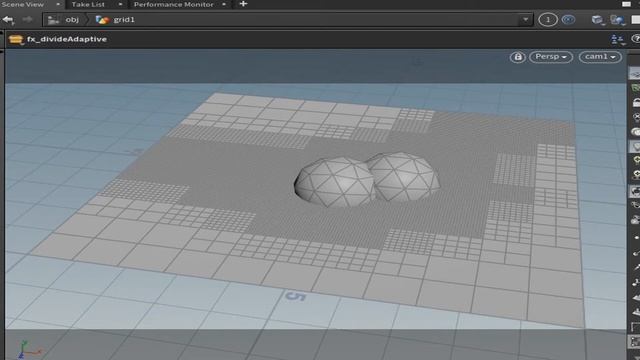
Task: Maximize the pane with top-right icon
Action: (x=627, y=4)
